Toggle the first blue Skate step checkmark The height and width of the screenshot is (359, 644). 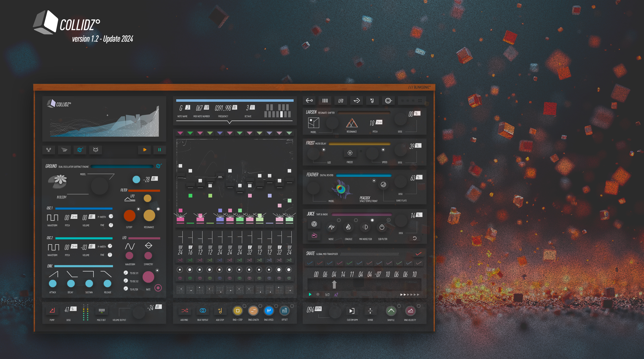310,263
